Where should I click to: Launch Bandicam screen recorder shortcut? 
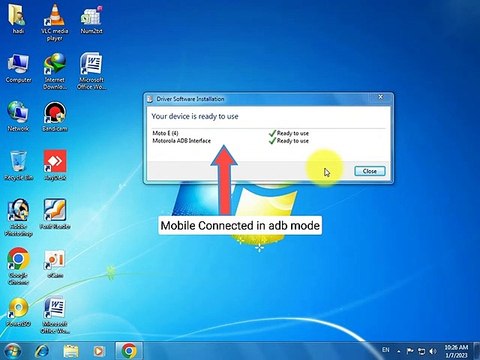tap(55, 117)
